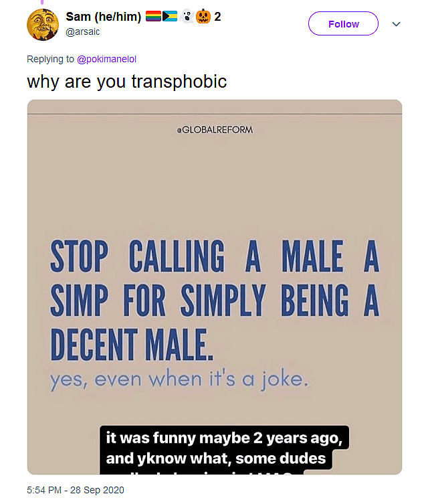The image size is (428, 504).
Task: Click the ghost emoji in display name
Action: pyautogui.click(x=187, y=16)
